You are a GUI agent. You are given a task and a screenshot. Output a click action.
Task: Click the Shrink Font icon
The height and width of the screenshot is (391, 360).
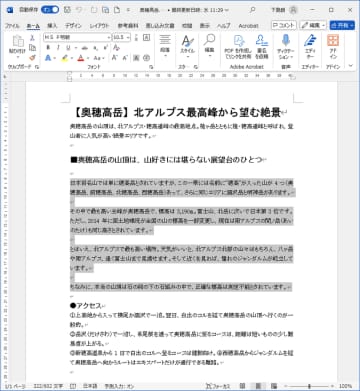tap(125, 58)
